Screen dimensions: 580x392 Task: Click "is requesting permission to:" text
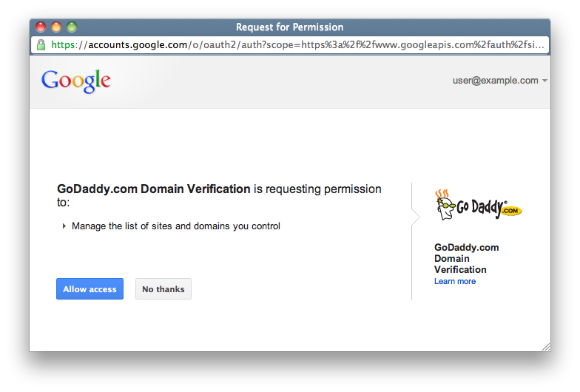[x=317, y=189]
